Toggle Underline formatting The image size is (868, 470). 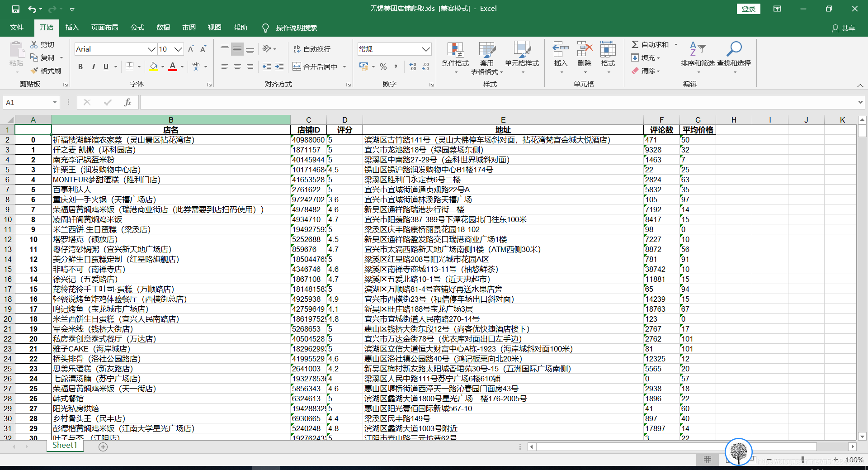(x=106, y=66)
